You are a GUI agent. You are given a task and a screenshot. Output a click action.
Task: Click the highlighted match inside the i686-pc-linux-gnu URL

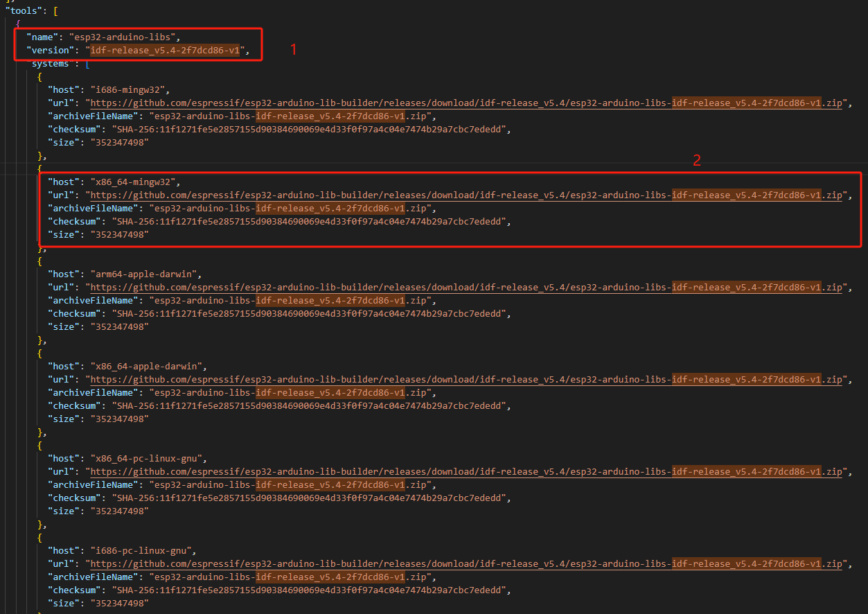[747, 563]
